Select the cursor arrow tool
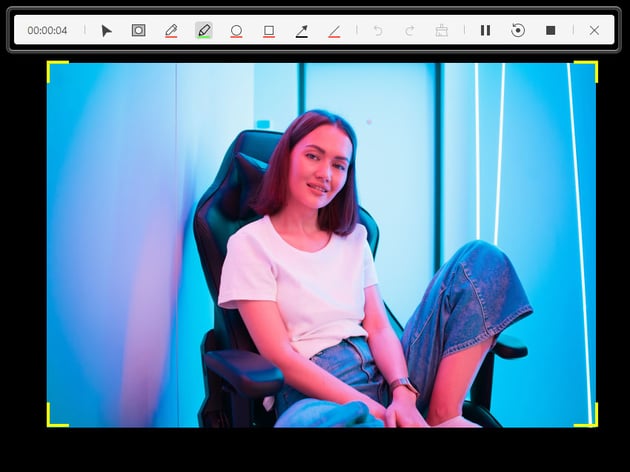The width and height of the screenshot is (630, 472). tap(106, 31)
